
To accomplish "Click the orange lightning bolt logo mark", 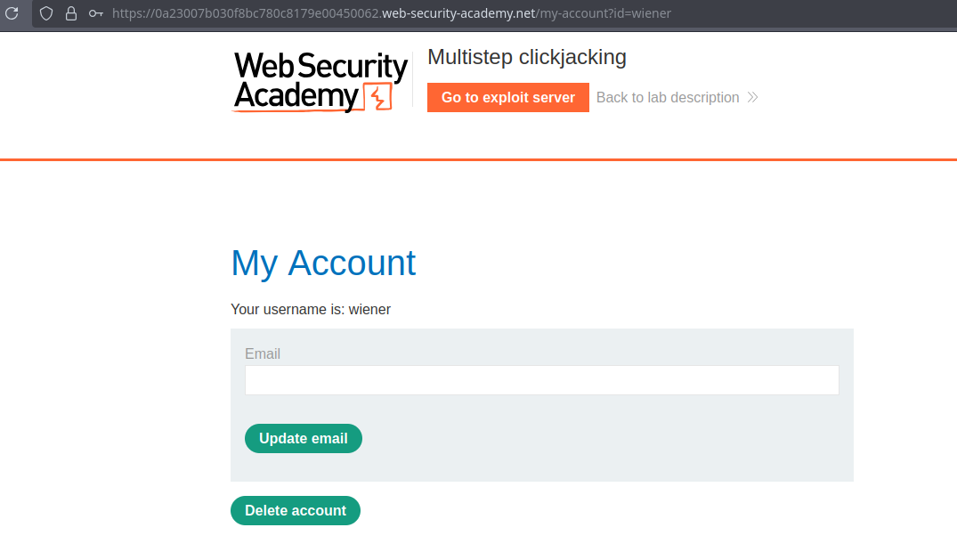I will 378,97.
